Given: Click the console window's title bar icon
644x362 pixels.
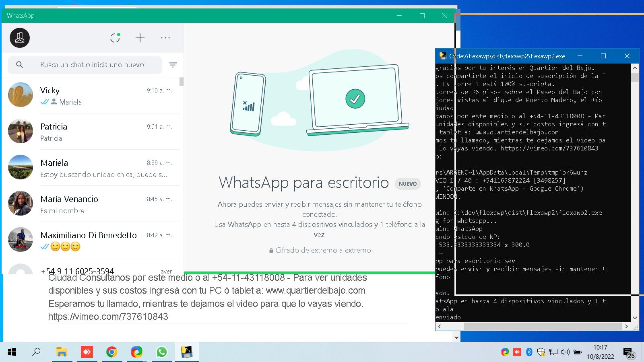Looking at the screenshot, I should 443,56.
